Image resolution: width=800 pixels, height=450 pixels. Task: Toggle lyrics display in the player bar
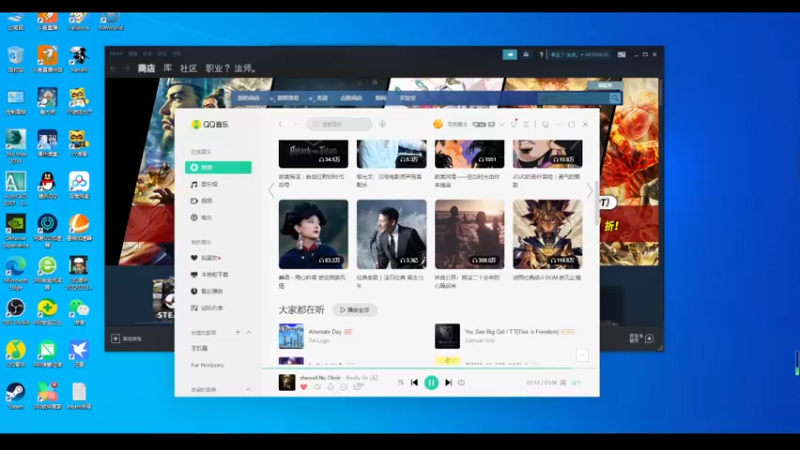click(563, 383)
